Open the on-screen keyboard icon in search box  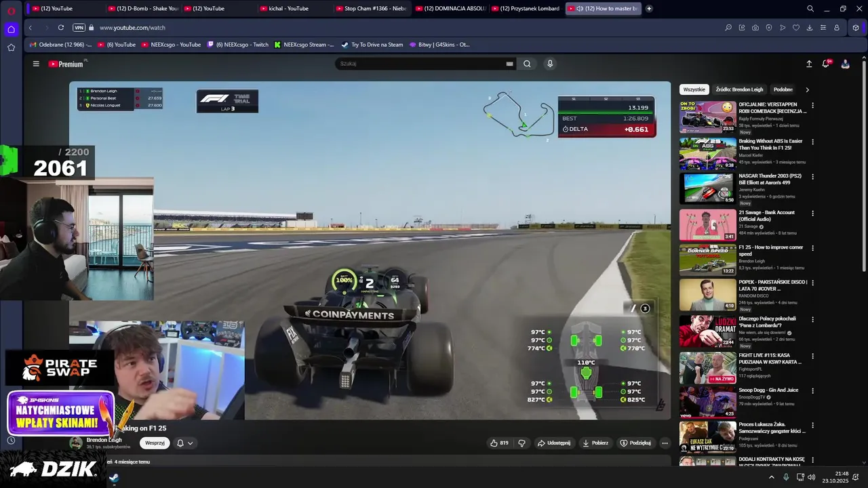[x=509, y=64]
